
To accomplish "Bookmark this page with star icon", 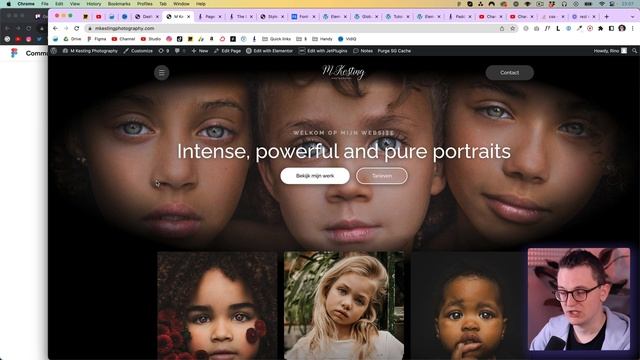I will pyautogui.click(x=513, y=29).
